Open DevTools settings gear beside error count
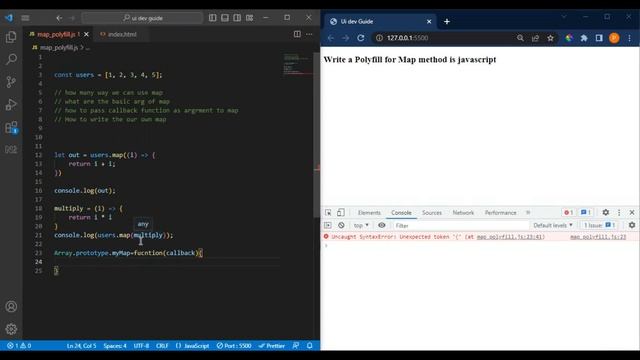The height and width of the screenshot is (360, 640). pyautogui.click(x=606, y=212)
